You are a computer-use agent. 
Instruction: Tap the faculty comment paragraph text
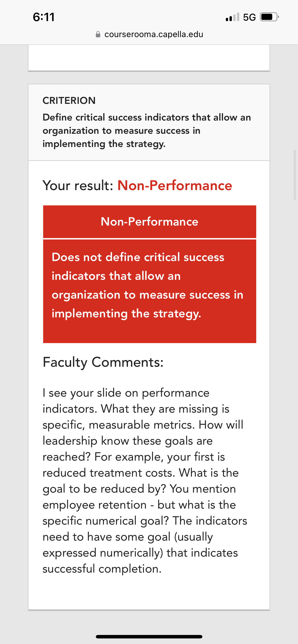(x=145, y=481)
